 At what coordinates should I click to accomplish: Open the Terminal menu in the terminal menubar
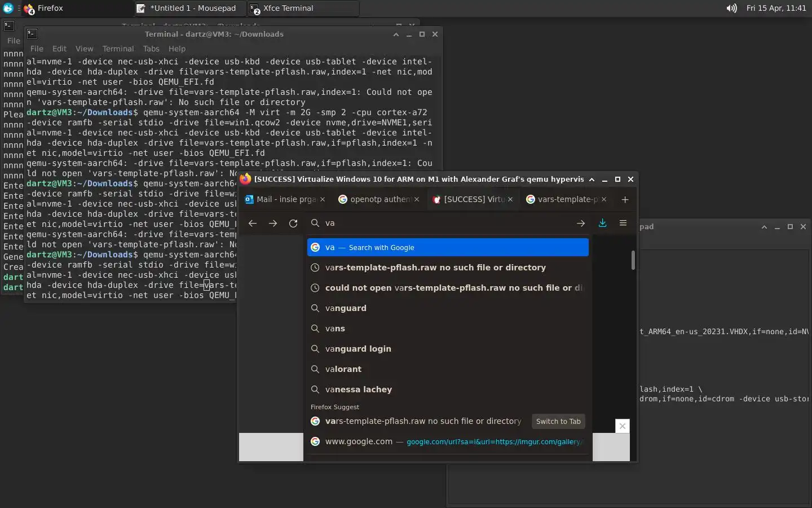coord(118,49)
